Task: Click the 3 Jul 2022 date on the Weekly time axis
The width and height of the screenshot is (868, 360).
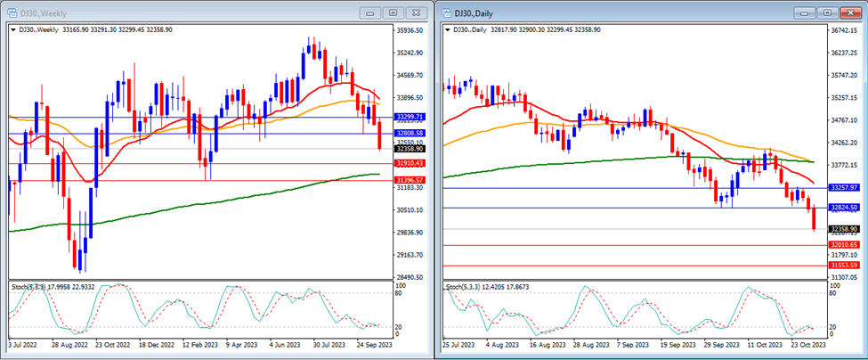Action: pyautogui.click(x=24, y=344)
